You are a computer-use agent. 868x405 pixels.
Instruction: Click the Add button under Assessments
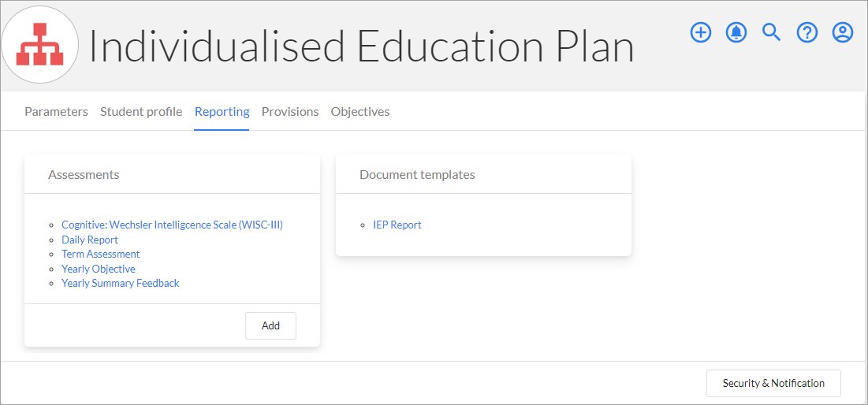pos(270,326)
